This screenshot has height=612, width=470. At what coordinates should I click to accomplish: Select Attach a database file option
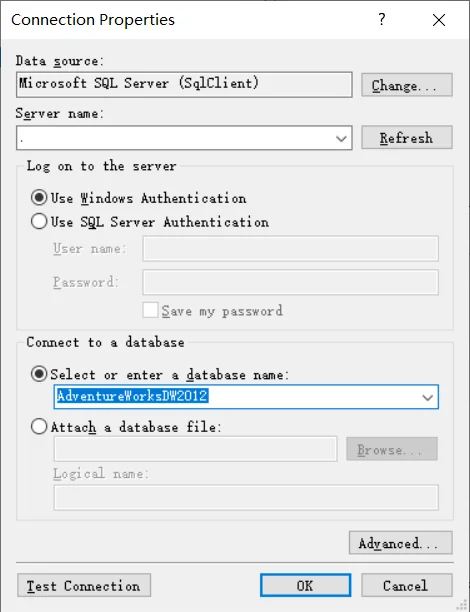coord(39,426)
